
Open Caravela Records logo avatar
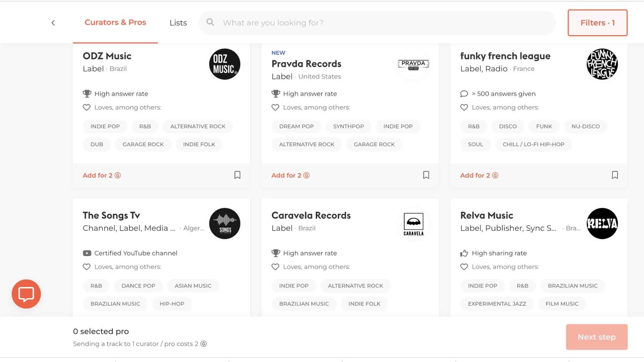[413, 223]
